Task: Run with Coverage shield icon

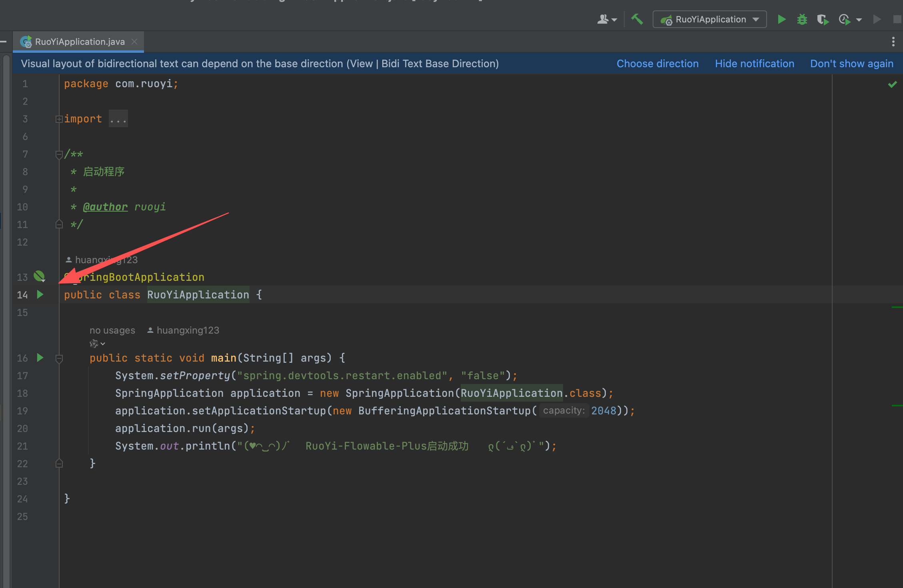Action: pyautogui.click(x=822, y=19)
